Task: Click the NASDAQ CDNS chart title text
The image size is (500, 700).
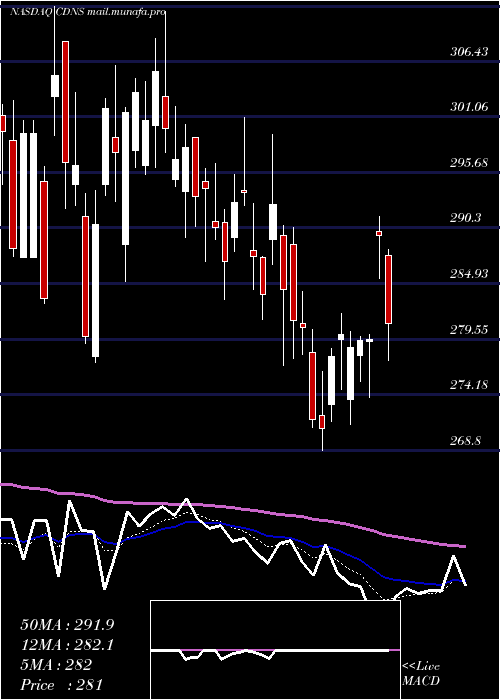Action: (x=47, y=12)
